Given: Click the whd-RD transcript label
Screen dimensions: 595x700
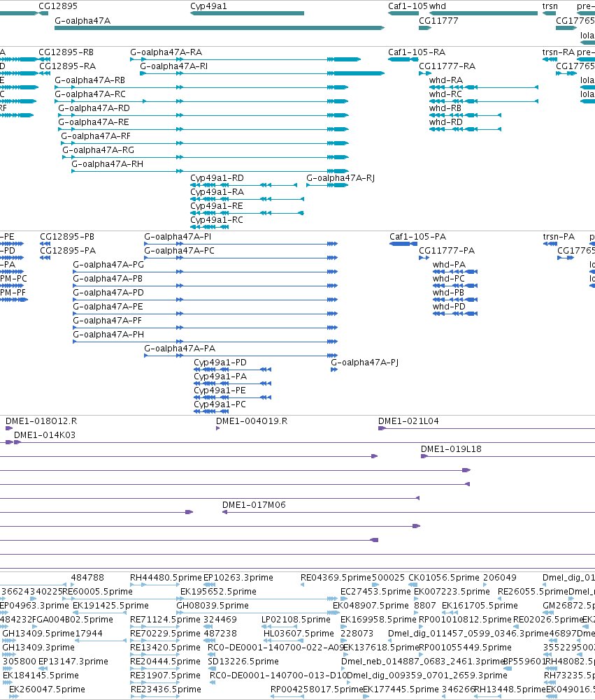Looking at the screenshot, I should (x=446, y=122).
